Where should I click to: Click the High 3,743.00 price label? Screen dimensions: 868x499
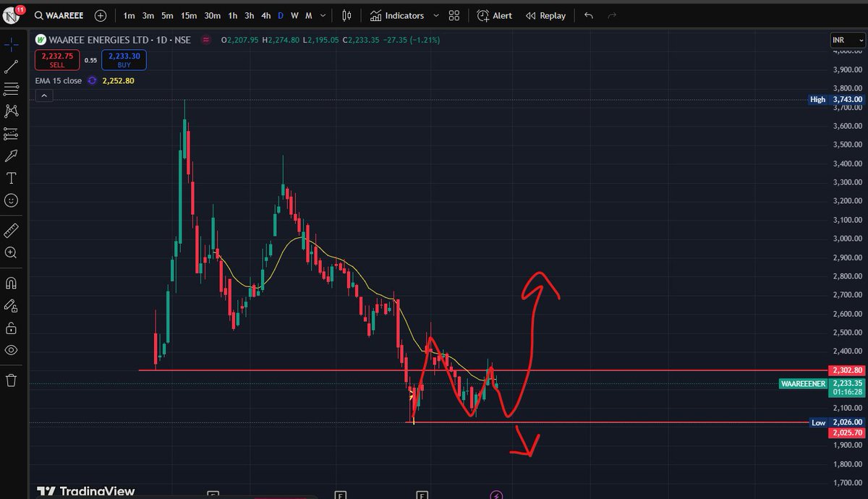click(835, 100)
